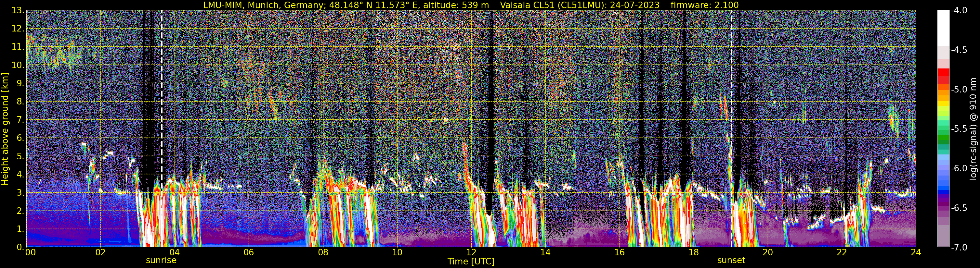Click the colorbar tick label '-7.0'
Image resolution: width=980 pixels, height=268 pixels.
[x=959, y=248]
